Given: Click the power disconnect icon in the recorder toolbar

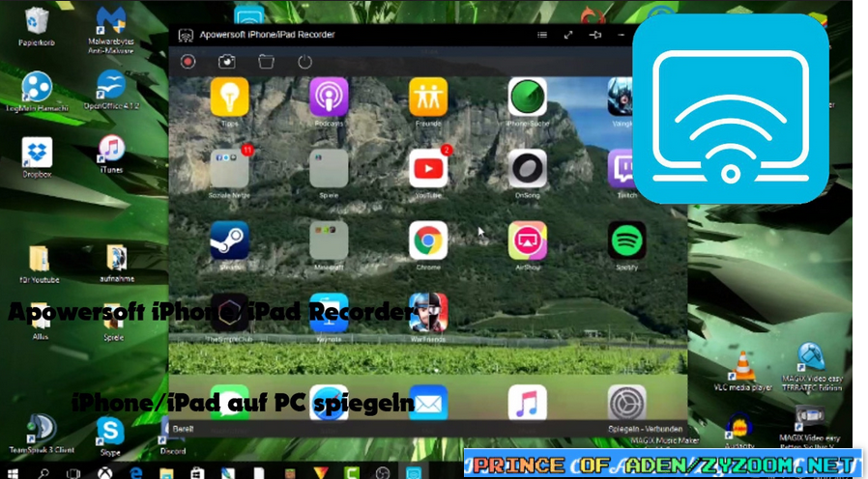Looking at the screenshot, I should point(305,62).
